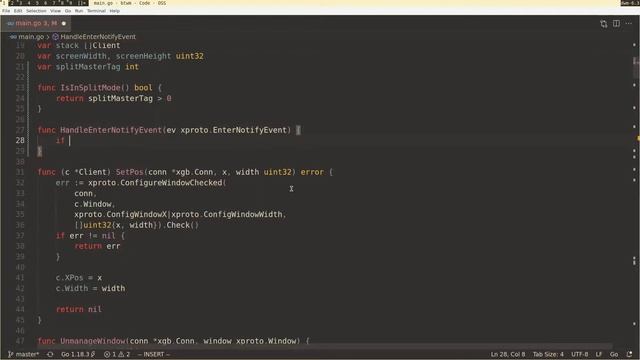Click line number 28 in gutter

(x=20, y=140)
